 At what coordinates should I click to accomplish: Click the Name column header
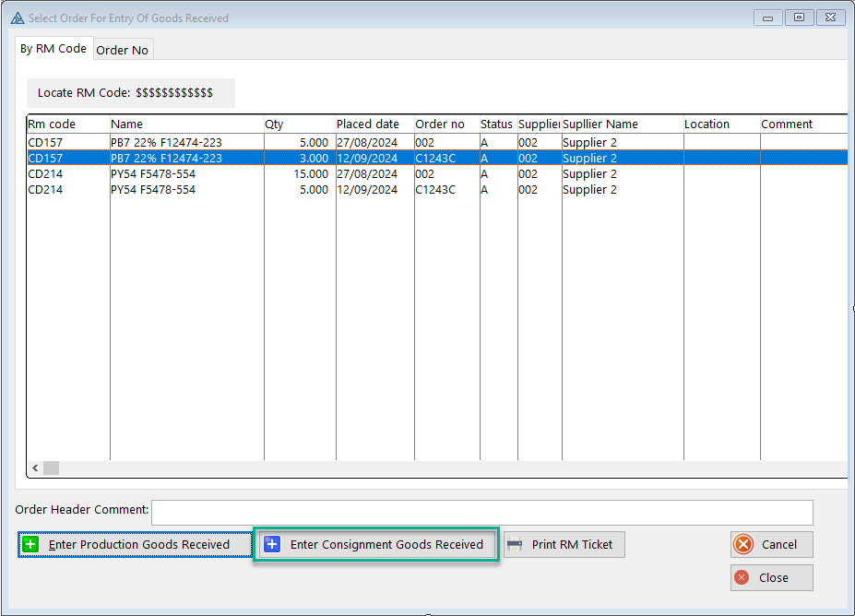(x=187, y=124)
